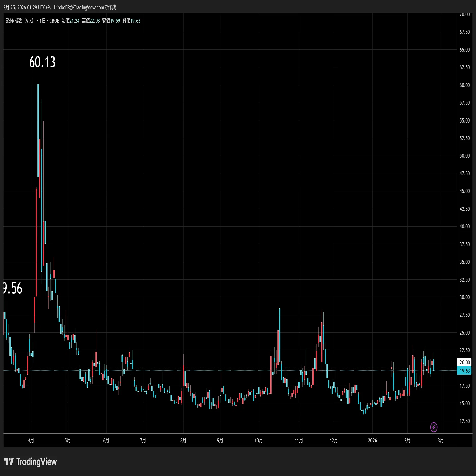Click the 12.50 price scale label

[465, 421]
